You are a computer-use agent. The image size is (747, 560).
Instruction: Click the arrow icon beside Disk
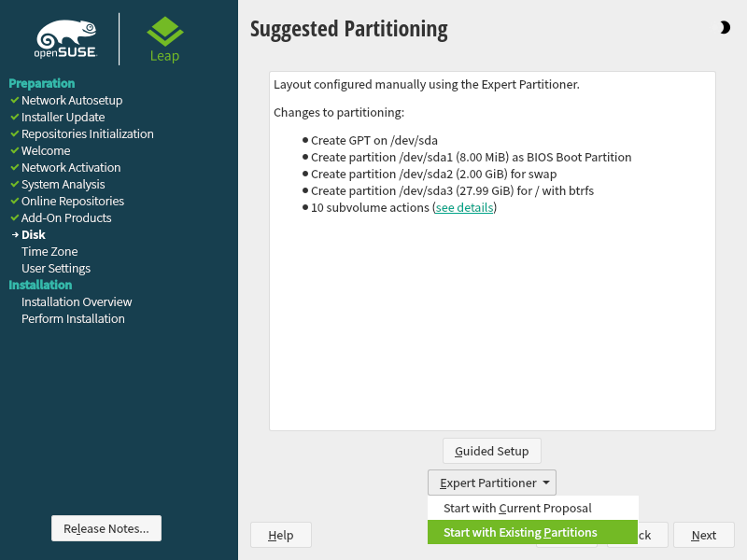click(x=14, y=234)
